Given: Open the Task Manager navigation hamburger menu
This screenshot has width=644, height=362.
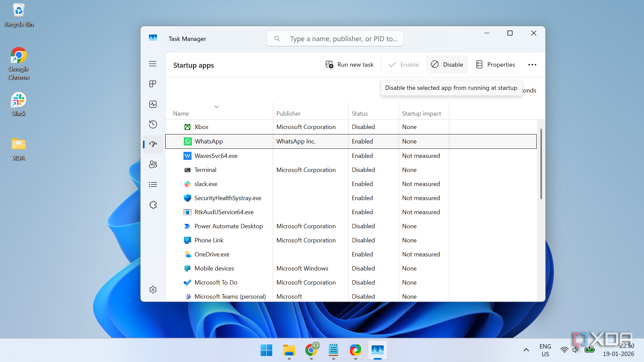Looking at the screenshot, I should click(x=153, y=64).
